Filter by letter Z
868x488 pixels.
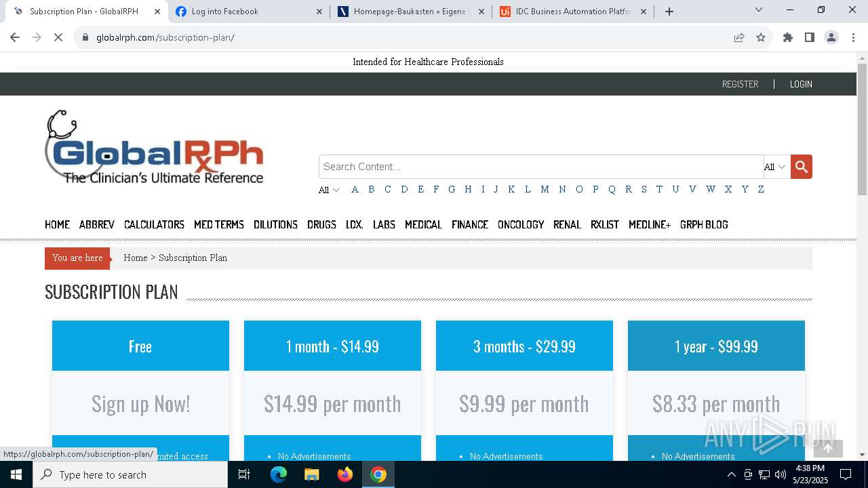tap(761, 189)
